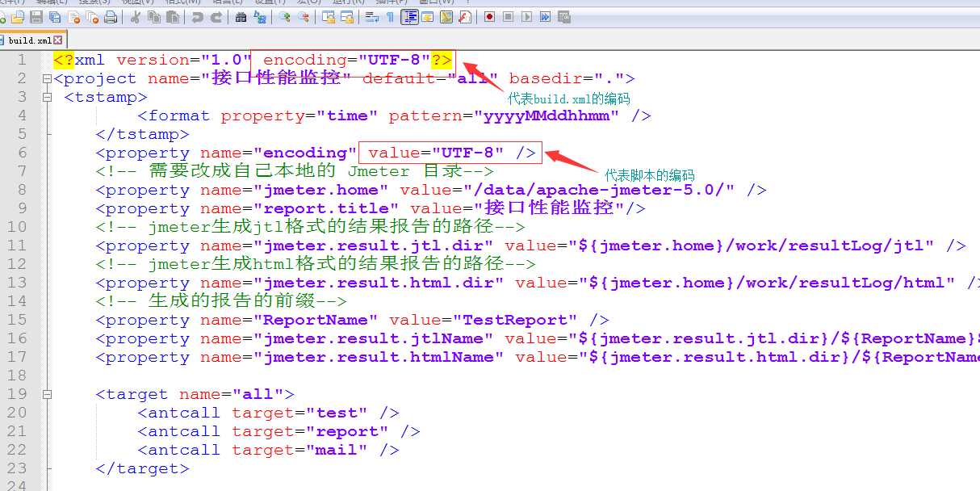
Task: Click the "jmeter.result.htmlName" property name
Action: (379, 357)
